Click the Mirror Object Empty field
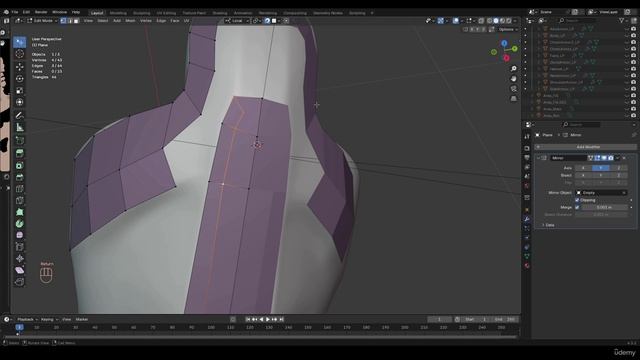 pyautogui.click(x=601, y=193)
